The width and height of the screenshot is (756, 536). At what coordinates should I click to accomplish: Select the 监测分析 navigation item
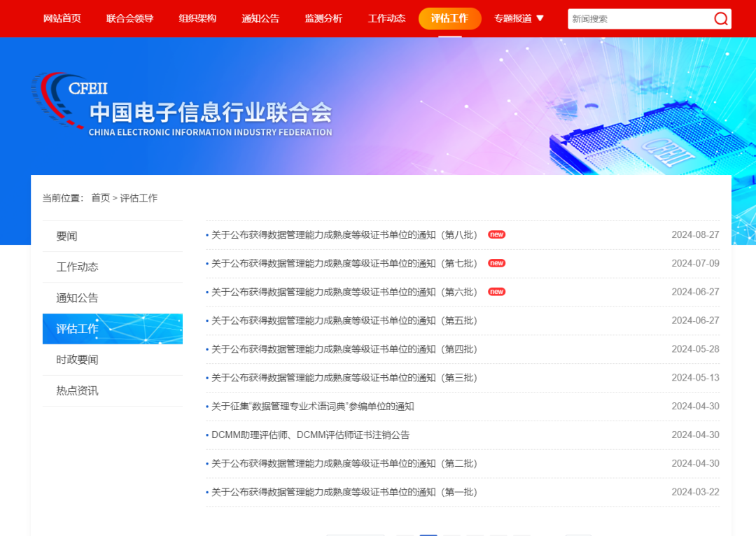(323, 19)
